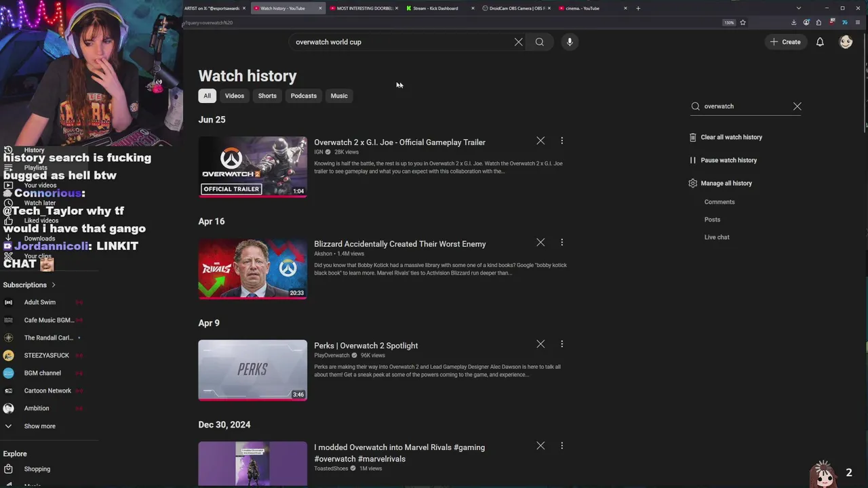The width and height of the screenshot is (868, 488).
Task: Click the Akshon channel name
Action: point(323,253)
